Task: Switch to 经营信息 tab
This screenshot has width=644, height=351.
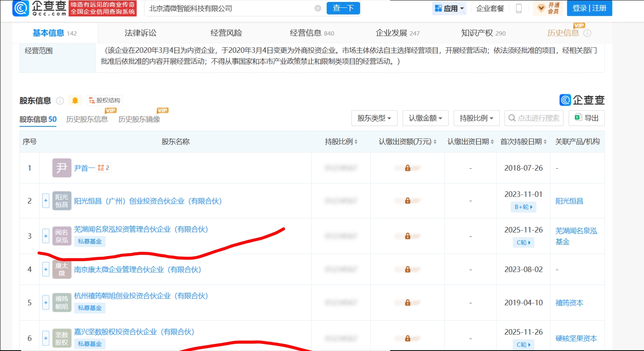Action: click(312, 33)
